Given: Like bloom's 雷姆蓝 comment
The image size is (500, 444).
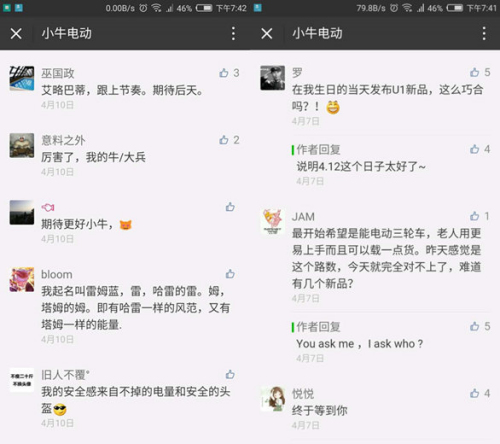Looking at the screenshot, I should pyautogui.click(x=230, y=274).
